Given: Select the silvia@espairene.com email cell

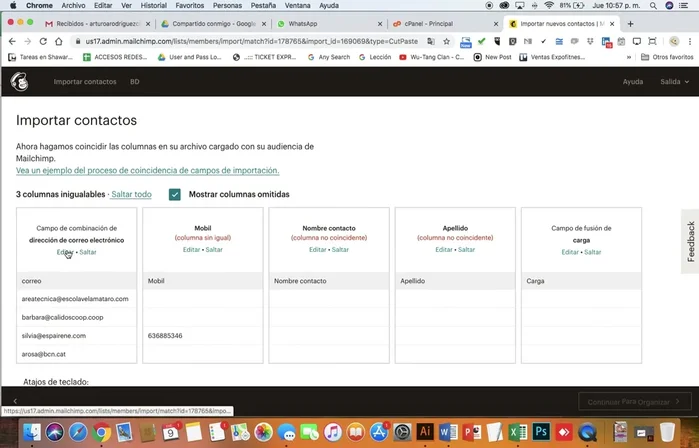Looking at the screenshot, I should tap(77, 336).
